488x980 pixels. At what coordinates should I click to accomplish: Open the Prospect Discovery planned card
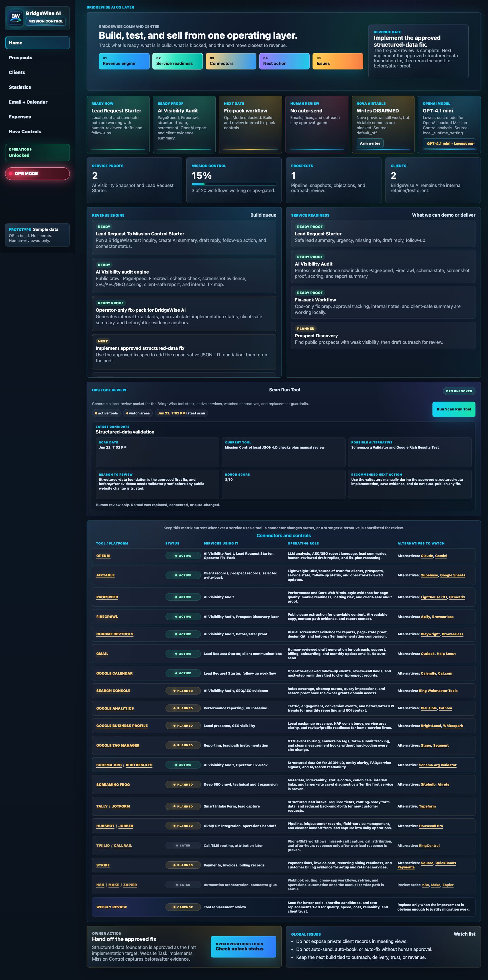pyautogui.click(x=383, y=335)
